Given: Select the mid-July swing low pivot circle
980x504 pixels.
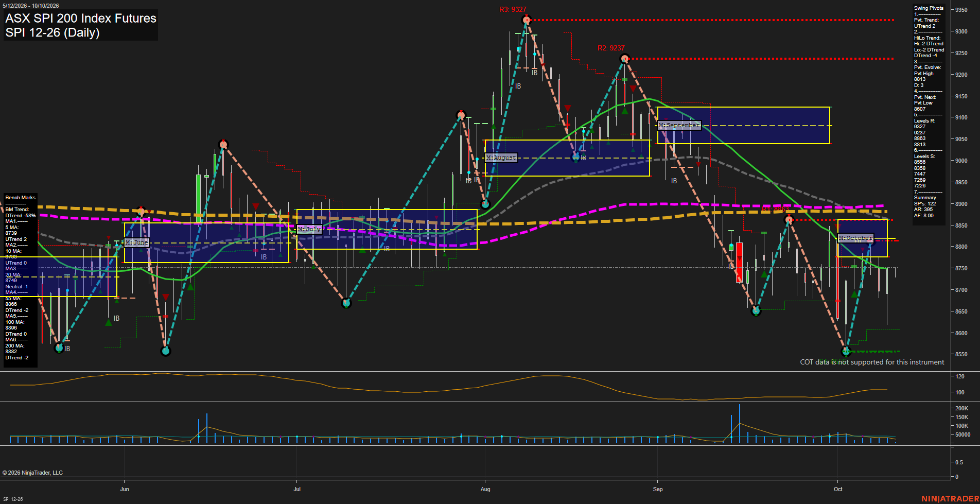Looking at the screenshot, I should tap(346, 303).
